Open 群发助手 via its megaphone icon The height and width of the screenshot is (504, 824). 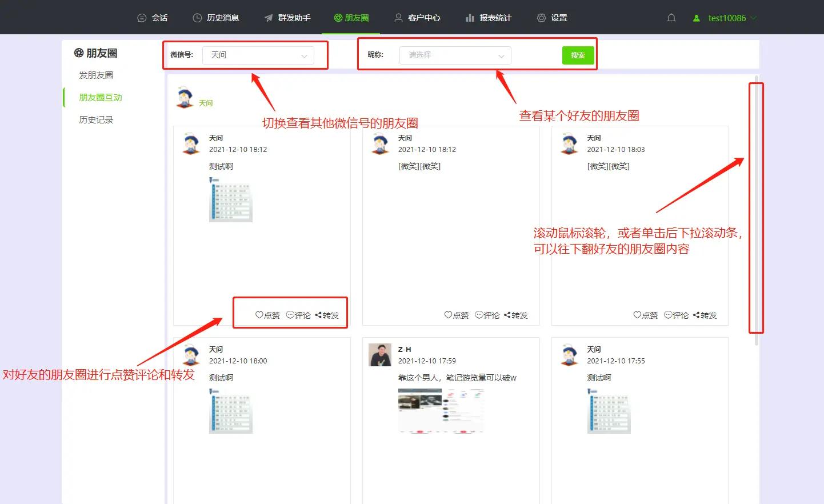pyautogui.click(x=267, y=18)
